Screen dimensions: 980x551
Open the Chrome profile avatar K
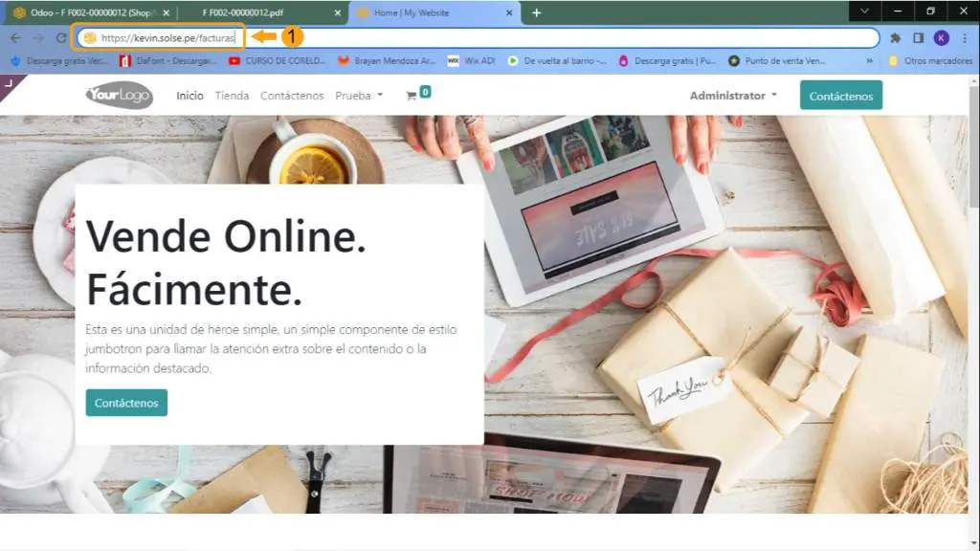pos(942,38)
